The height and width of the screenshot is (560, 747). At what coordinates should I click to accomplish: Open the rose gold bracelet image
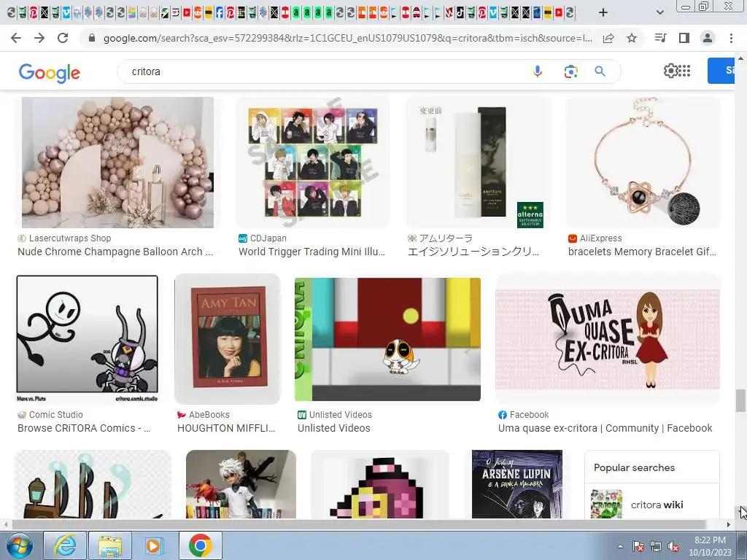[643, 163]
